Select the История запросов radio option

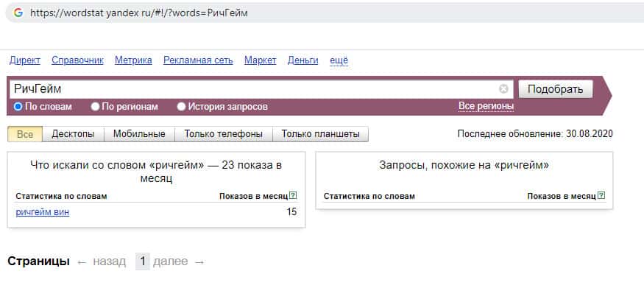coord(181,107)
